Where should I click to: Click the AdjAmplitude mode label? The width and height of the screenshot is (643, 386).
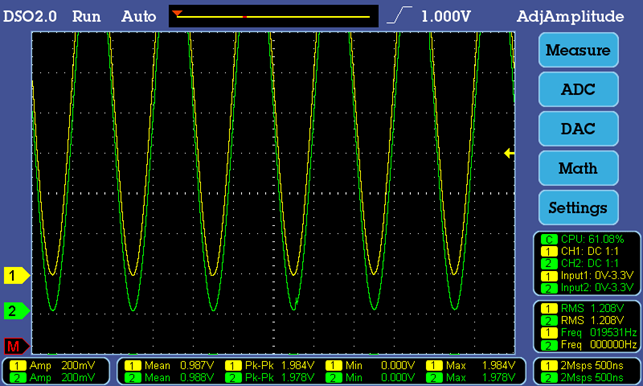pyautogui.click(x=570, y=16)
